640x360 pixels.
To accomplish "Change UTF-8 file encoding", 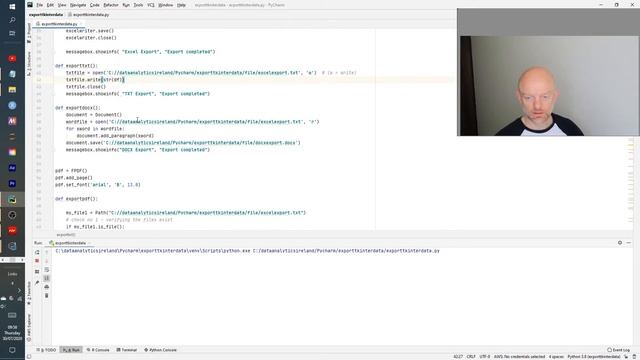I will pyautogui.click(x=484, y=357).
